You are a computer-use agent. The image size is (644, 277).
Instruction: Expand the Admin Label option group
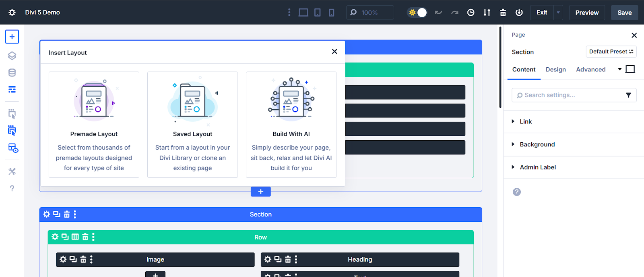[x=574, y=167]
